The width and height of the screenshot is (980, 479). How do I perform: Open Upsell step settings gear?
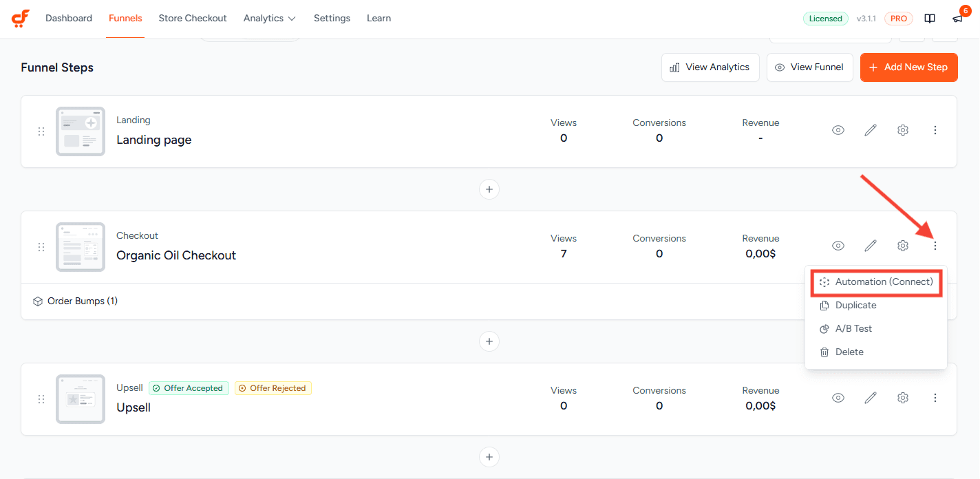[x=903, y=398]
